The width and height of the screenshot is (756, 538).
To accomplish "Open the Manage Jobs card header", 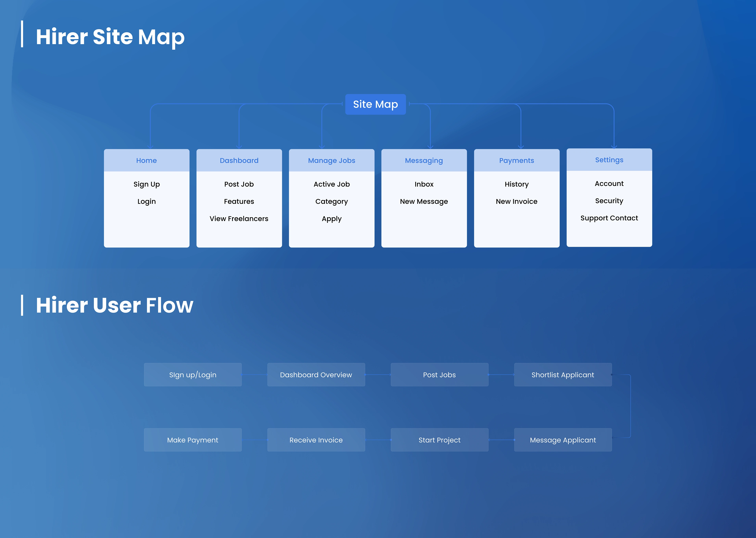I will [x=332, y=160].
